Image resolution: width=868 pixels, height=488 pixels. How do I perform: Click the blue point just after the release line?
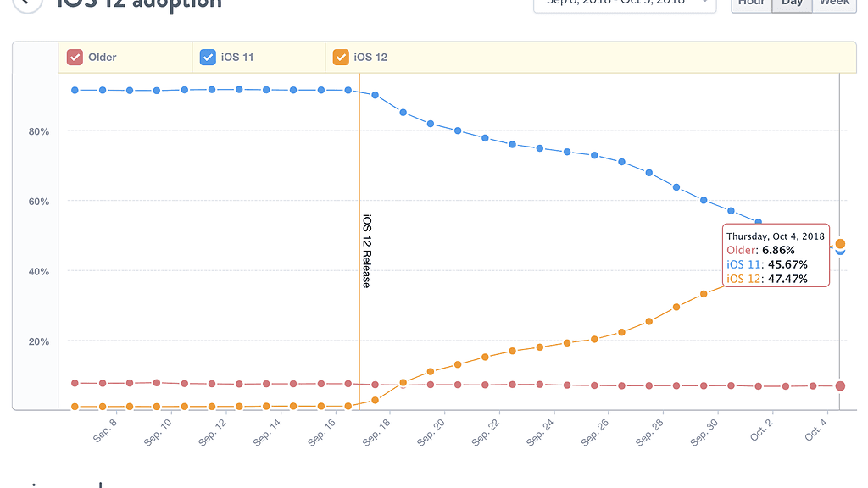[x=376, y=95]
